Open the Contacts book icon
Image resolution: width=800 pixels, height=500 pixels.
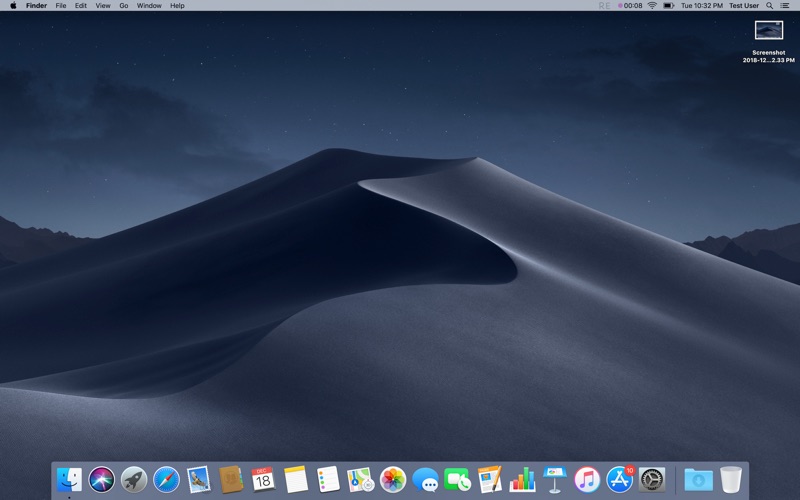[231, 480]
